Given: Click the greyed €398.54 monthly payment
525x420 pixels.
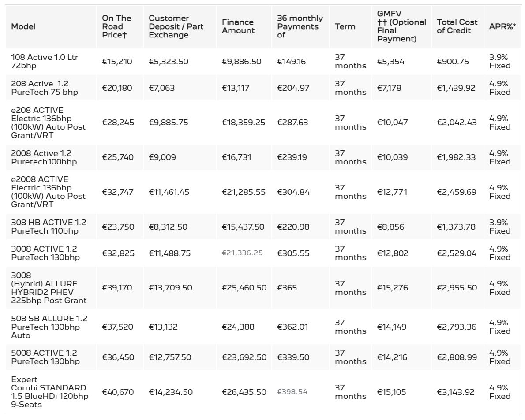Looking at the screenshot, I should (292, 392).
